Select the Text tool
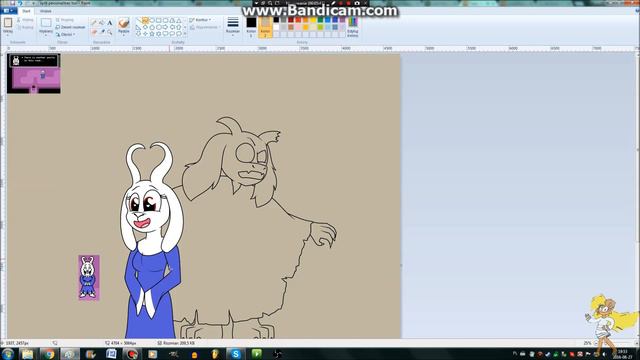Screen dimensions: 640x360 pos(109,23)
